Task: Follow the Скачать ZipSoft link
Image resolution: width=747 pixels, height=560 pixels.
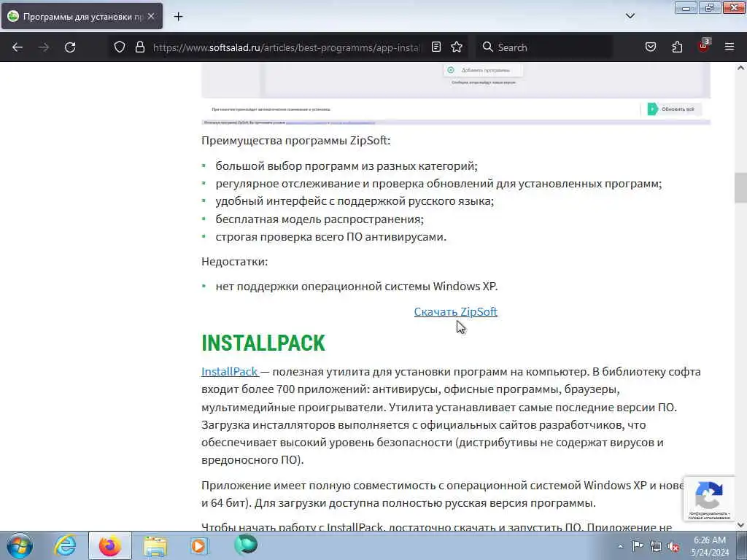Action: 455,311
